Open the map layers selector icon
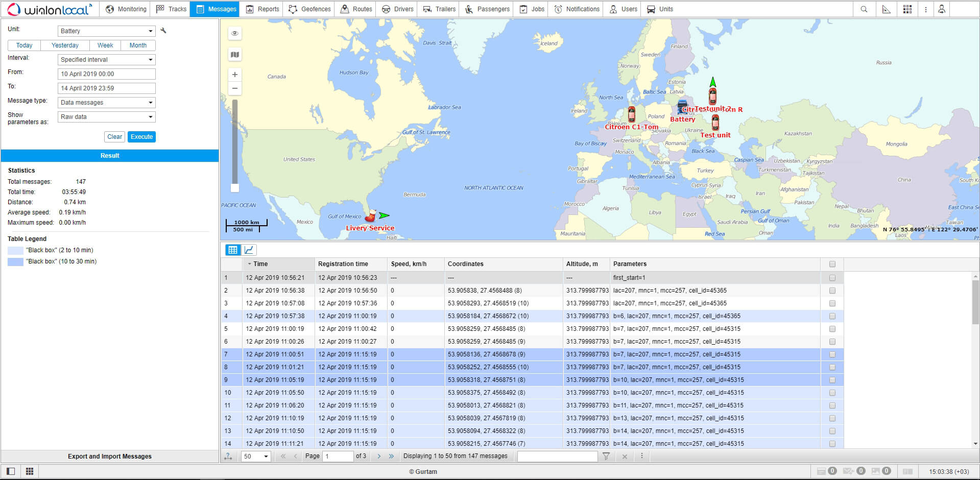The width and height of the screenshot is (980, 480). coord(234,55)
